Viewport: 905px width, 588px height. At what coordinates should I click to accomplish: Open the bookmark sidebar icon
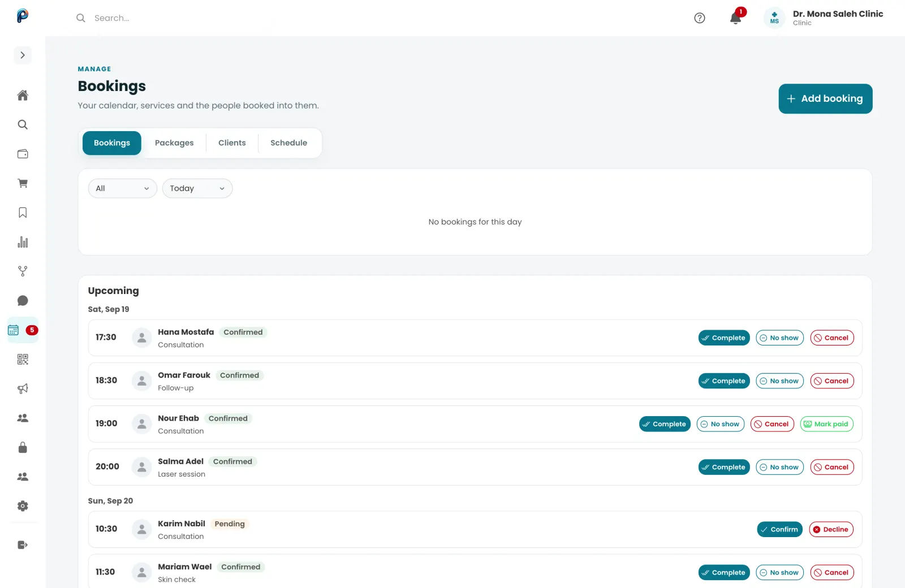(x=23, y=213)
